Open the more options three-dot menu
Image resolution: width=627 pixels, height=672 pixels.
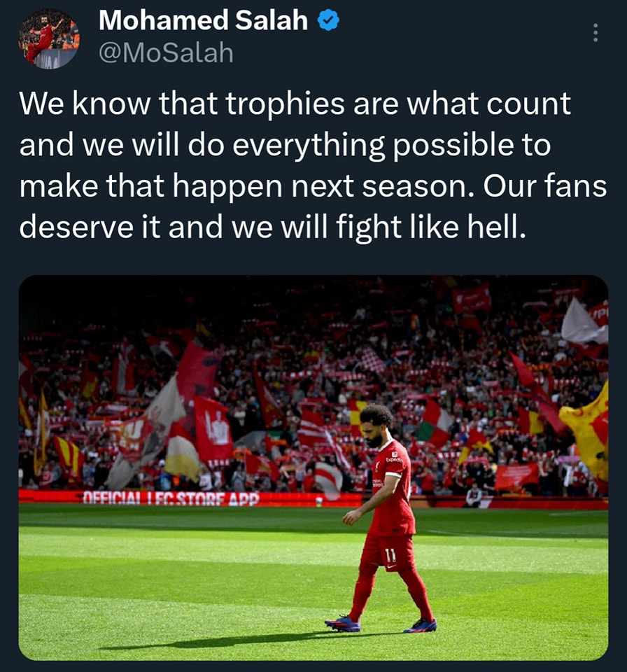595,33
